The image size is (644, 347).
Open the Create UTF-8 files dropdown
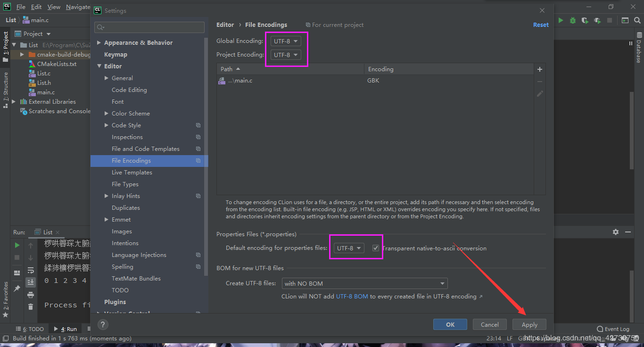[x=365, y=283]
